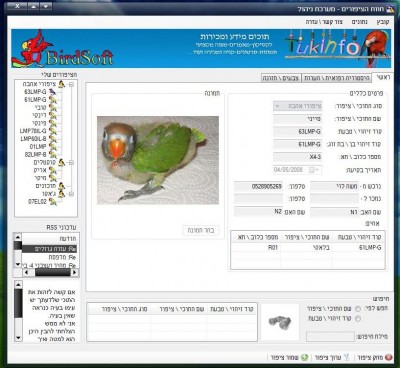Select search by ring code radio (קוד זיהוי / טבעת)
This screenshot has height=368, width=400.
(358, 319)
